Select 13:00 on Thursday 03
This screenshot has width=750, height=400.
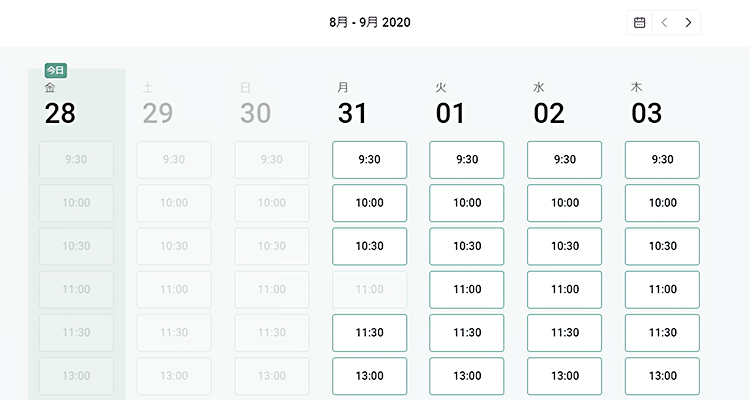662,376
